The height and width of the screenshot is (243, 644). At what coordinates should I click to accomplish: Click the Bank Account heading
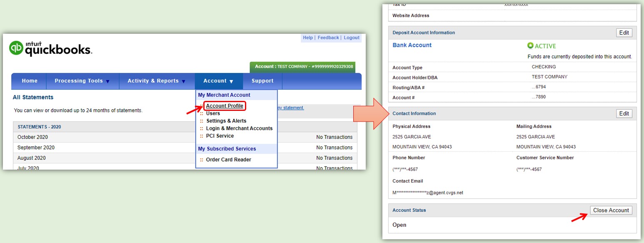[x=412, y=45]
